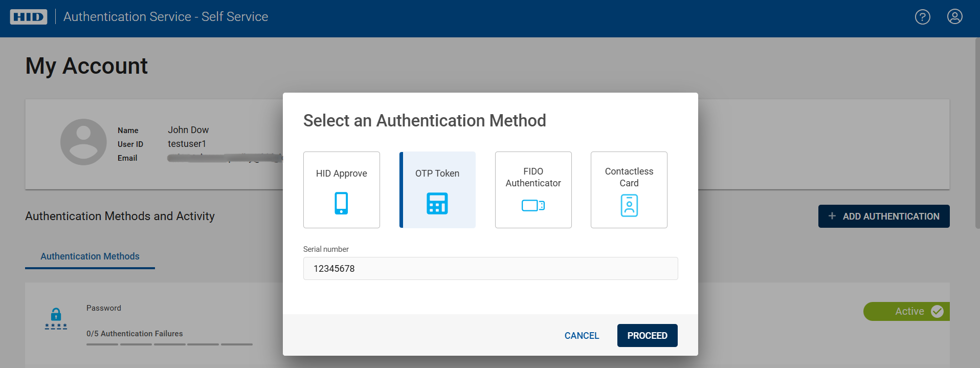
Task: Click the 'User ID' field label
Action: 130,144
